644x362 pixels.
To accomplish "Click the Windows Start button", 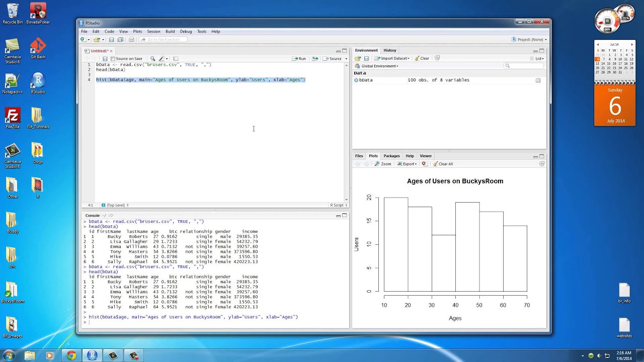I will click(x=9, y=355).
